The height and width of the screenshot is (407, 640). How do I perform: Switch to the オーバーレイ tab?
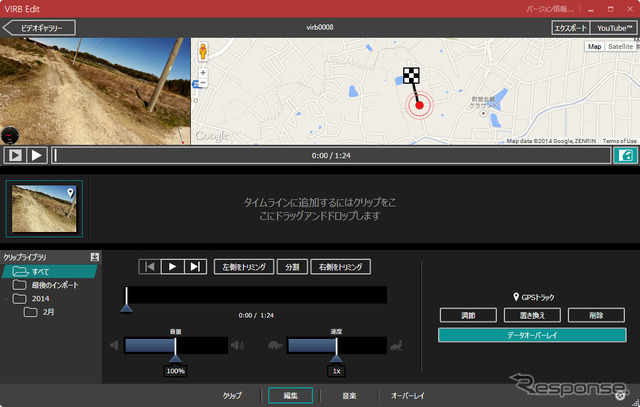(407, 396)
